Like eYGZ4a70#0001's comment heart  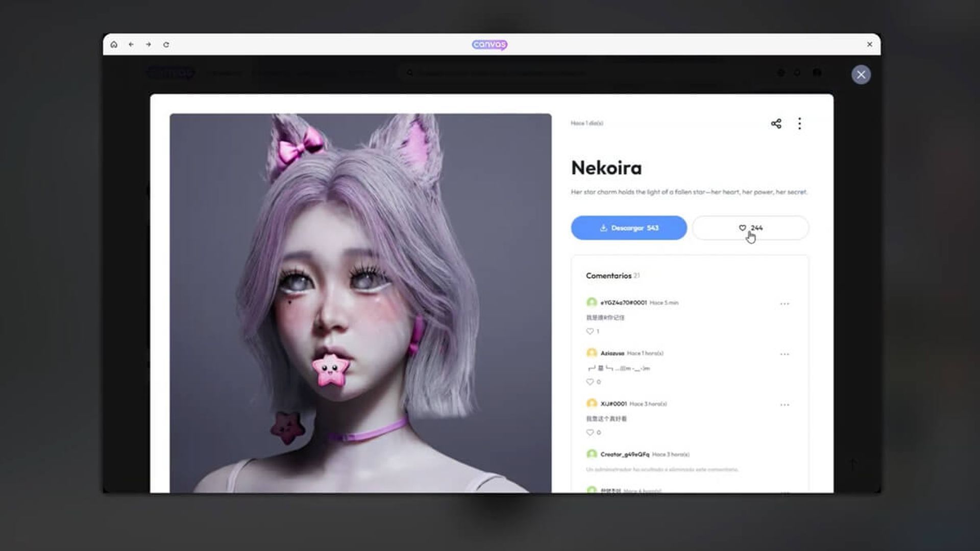tap(590, 331)
